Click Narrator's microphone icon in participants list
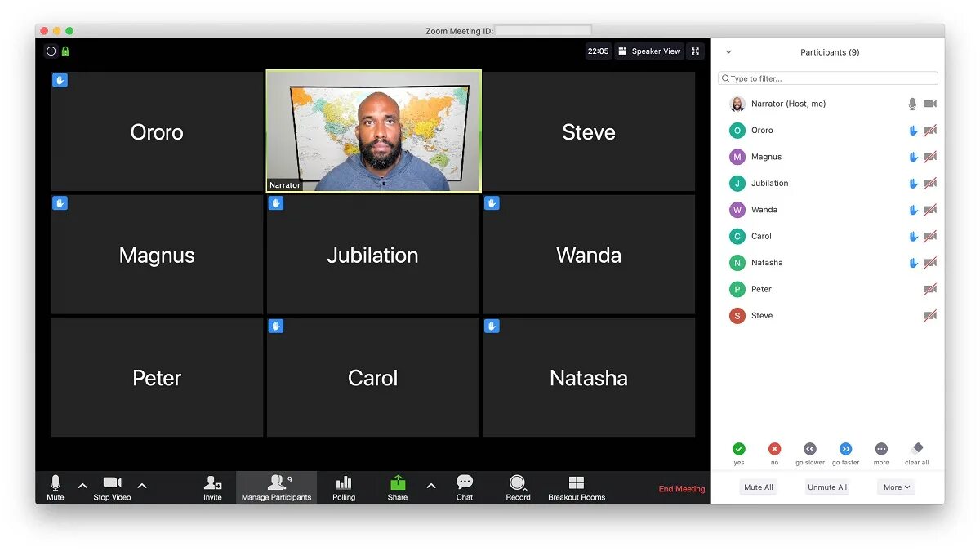This screenshot has height=551, width=980. point(913,104)
